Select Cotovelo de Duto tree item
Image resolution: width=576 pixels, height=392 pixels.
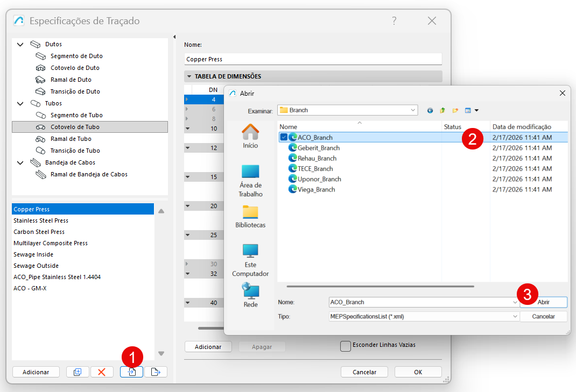coord(75,68)
